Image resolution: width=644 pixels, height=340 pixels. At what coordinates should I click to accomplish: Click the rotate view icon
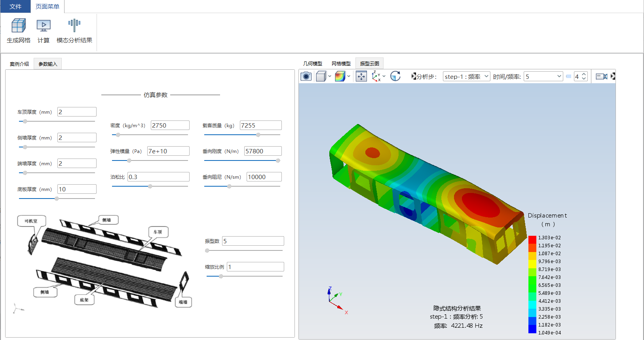tap(395, 76)
